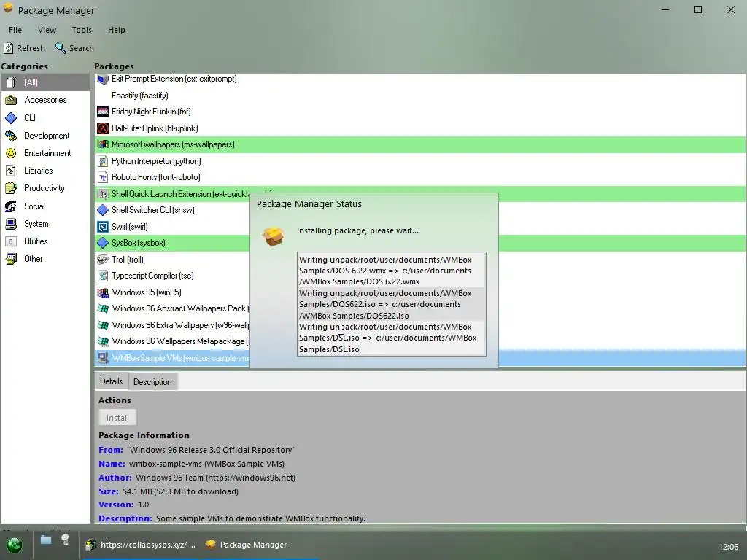
Task: Choose the Utilities category icon
Action: (11, 241)
